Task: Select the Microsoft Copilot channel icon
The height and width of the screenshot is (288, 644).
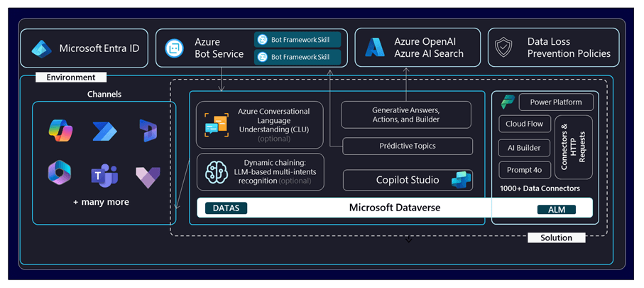Action: tap(60, 131)
